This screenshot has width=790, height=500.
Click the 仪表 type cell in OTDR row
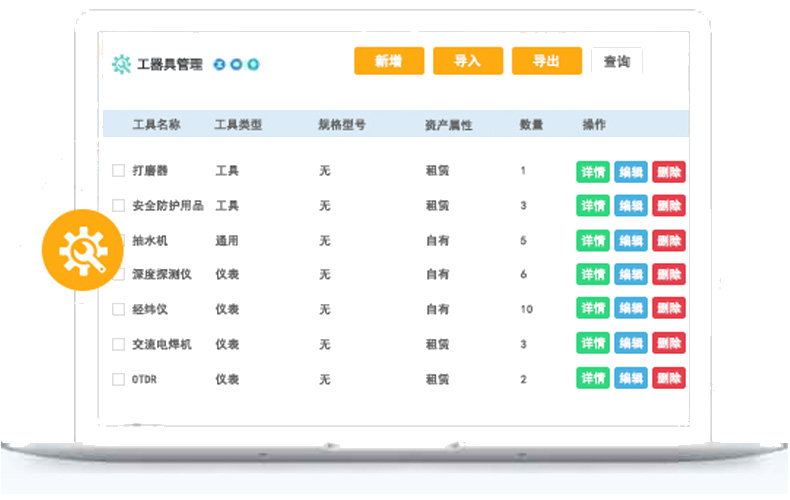point(227,379)
